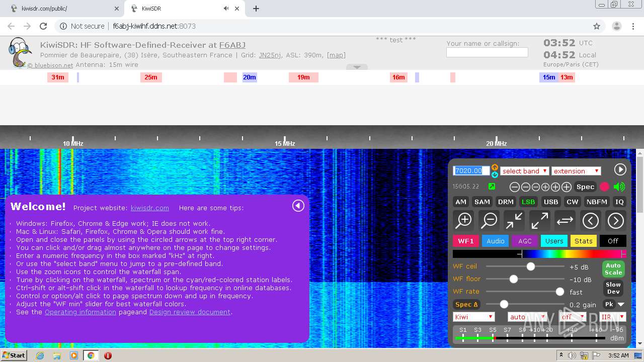Click the widest passband minus circle
This screenshot has width=644, height=362.
tap(514, 187)
